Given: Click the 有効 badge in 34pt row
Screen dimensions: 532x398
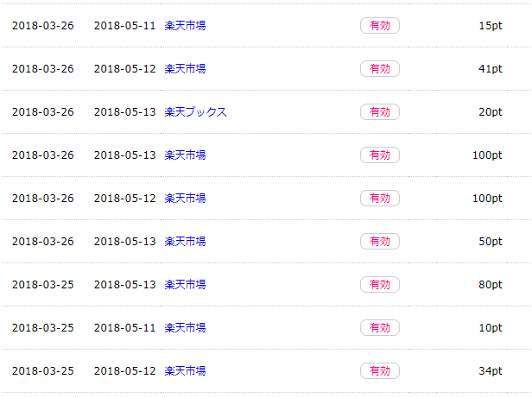Looking at the screenshot, I should 380,371.
